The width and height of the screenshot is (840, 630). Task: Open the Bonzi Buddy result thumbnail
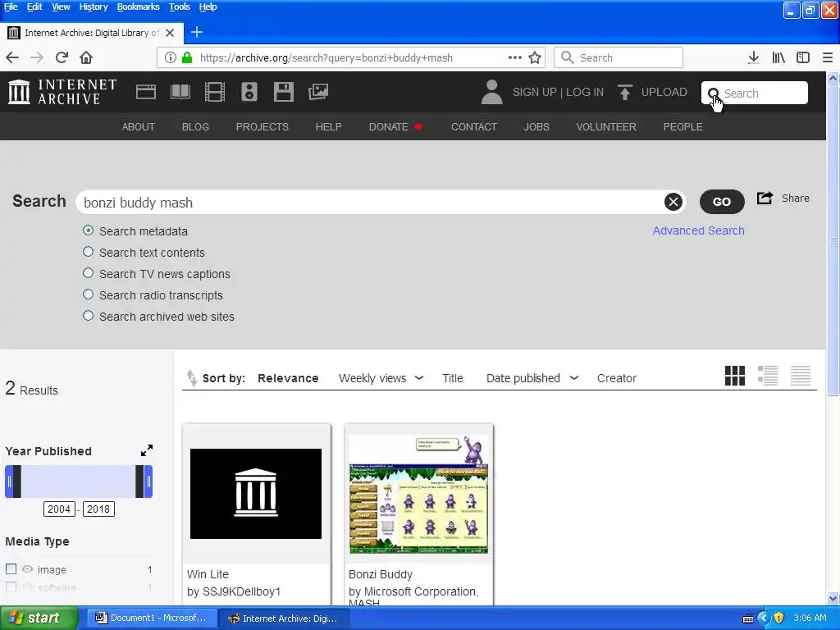tap(419, 494)
